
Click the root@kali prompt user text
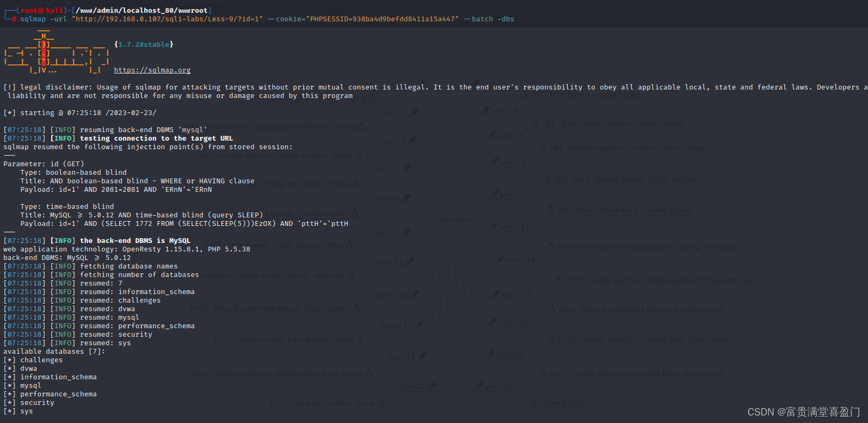pyautogui.click(x=42, y=11)
